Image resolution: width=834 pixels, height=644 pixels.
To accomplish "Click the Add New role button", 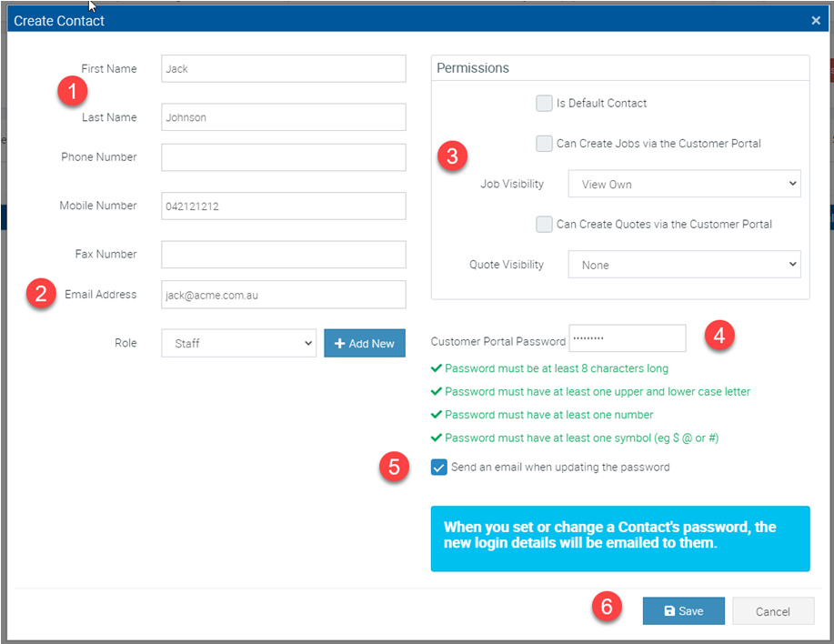I will pos(365,343).
